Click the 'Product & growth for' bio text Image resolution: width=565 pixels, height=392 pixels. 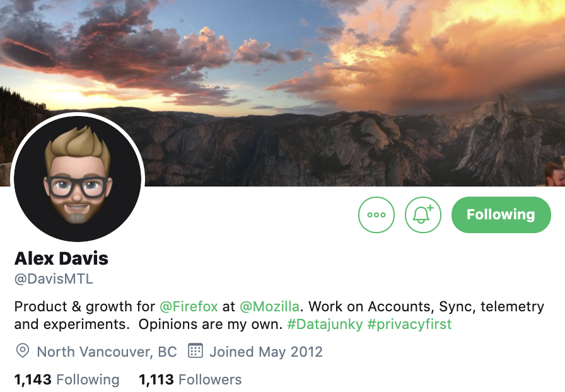(84, 307)
